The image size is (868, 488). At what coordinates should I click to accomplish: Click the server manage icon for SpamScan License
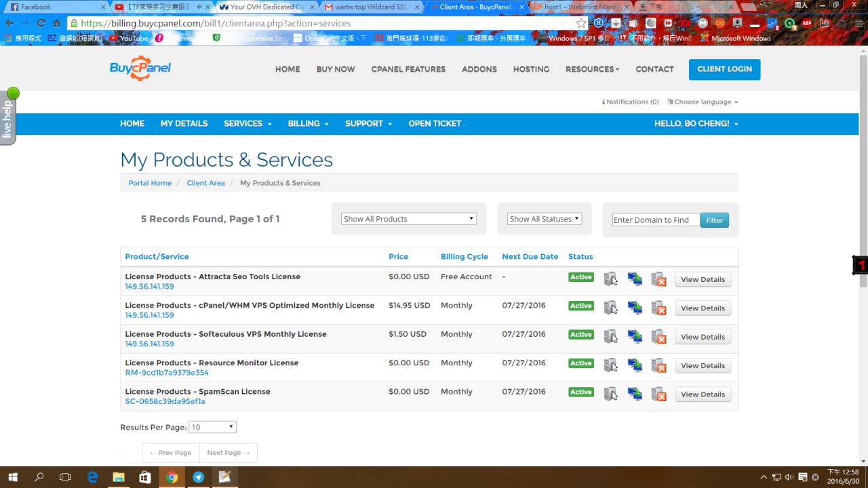pyautogui.click(x=610, y=394)
